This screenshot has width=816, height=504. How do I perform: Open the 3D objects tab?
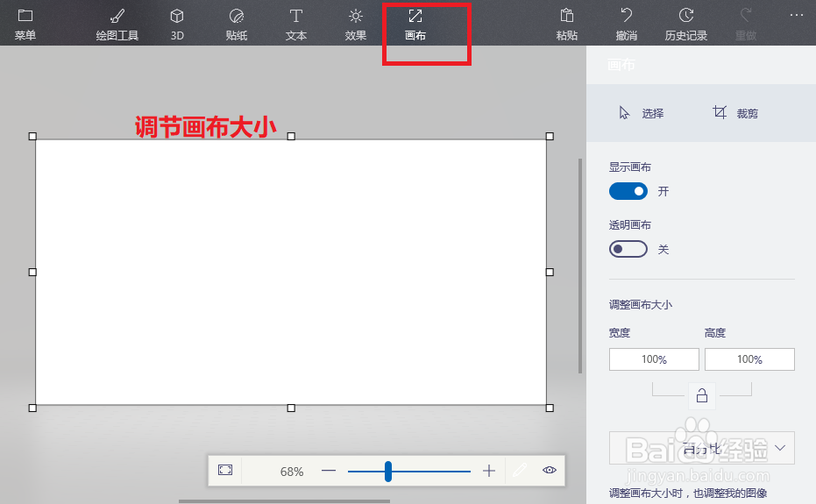[x=177, y=25]
